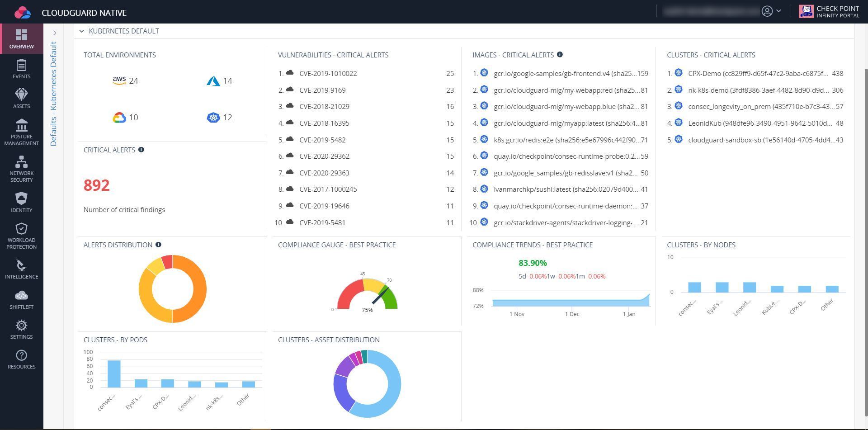
Task: Expand the dashboard side panel chevron
Action: click(x=55, y=33)
